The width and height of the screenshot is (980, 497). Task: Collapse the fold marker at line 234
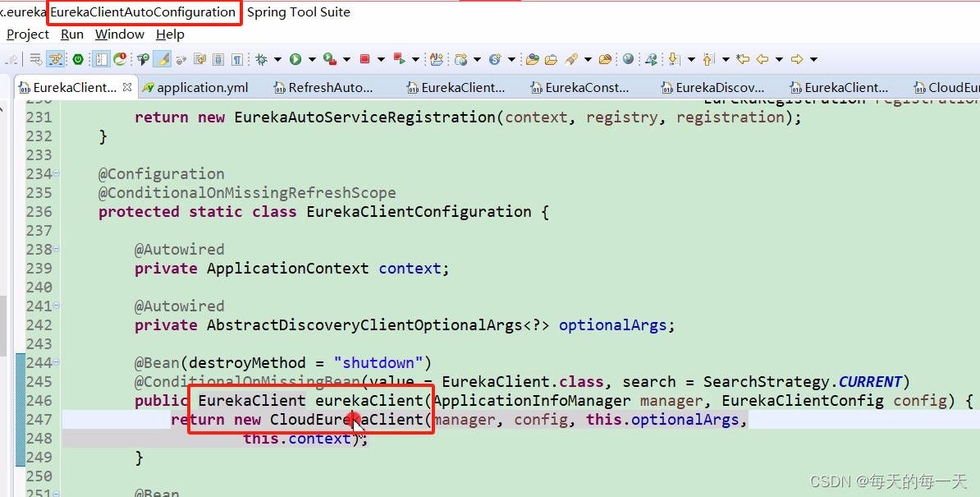click(57, 173)
